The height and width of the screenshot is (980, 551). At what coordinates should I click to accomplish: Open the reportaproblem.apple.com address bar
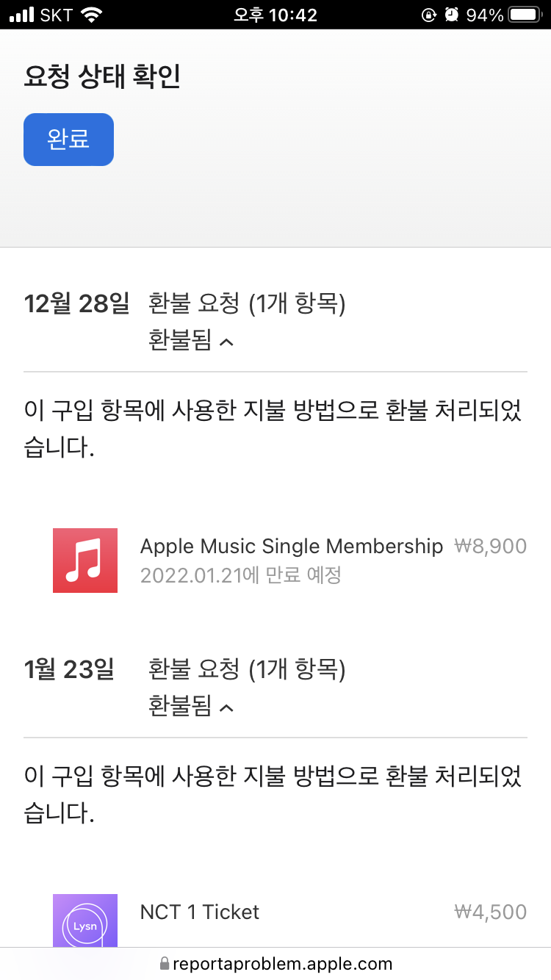pos(282,963)
